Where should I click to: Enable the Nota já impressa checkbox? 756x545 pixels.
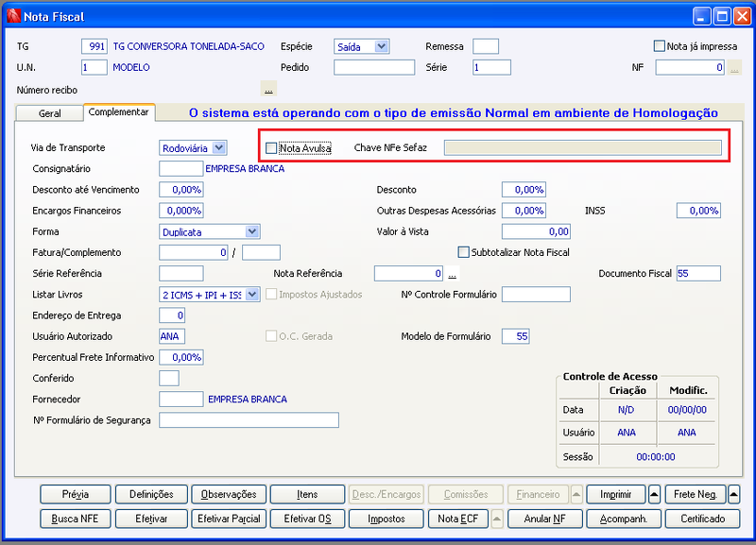click(659, 46)
